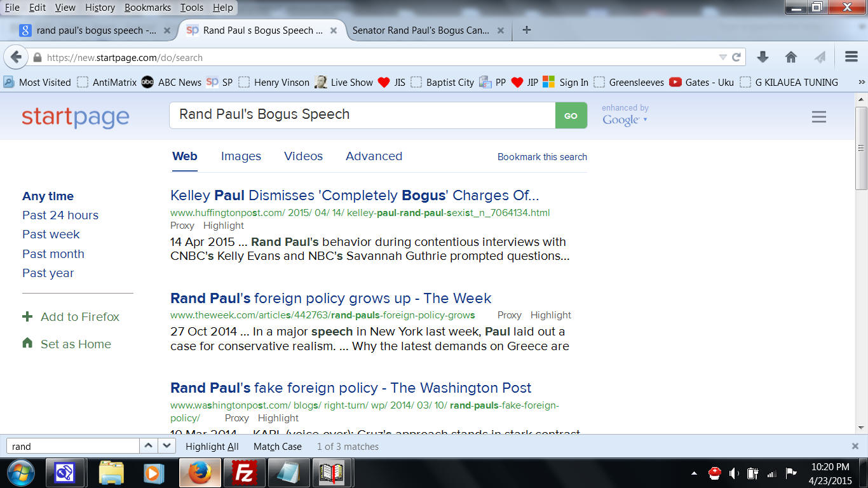Open the PP bookmark

point(493,82)
